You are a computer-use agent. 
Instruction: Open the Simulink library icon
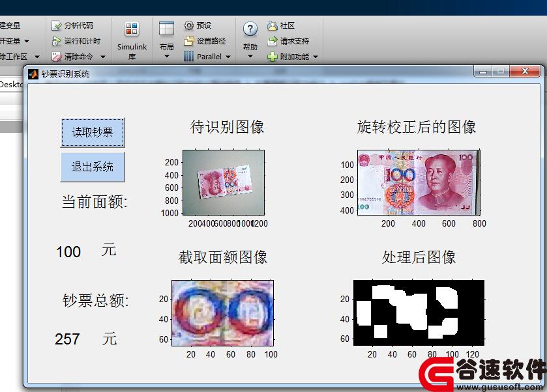pos(132,29)
